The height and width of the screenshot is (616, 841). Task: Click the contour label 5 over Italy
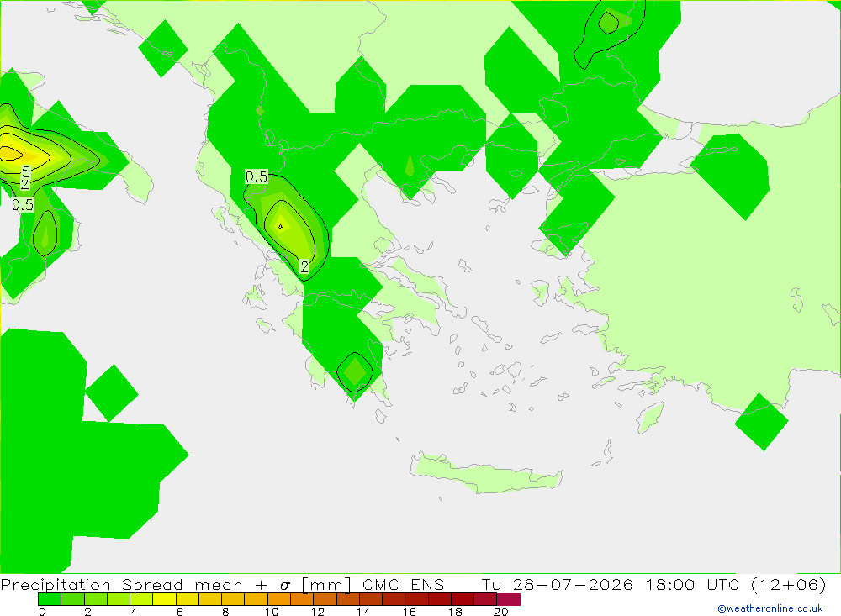tap(26, 172)
